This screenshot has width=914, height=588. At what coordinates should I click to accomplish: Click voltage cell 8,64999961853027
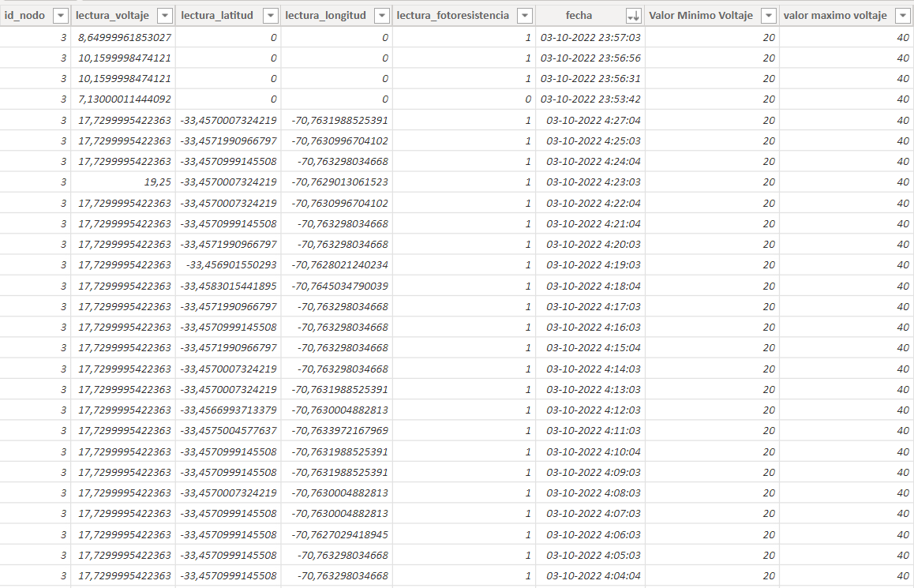coord(123,37)
